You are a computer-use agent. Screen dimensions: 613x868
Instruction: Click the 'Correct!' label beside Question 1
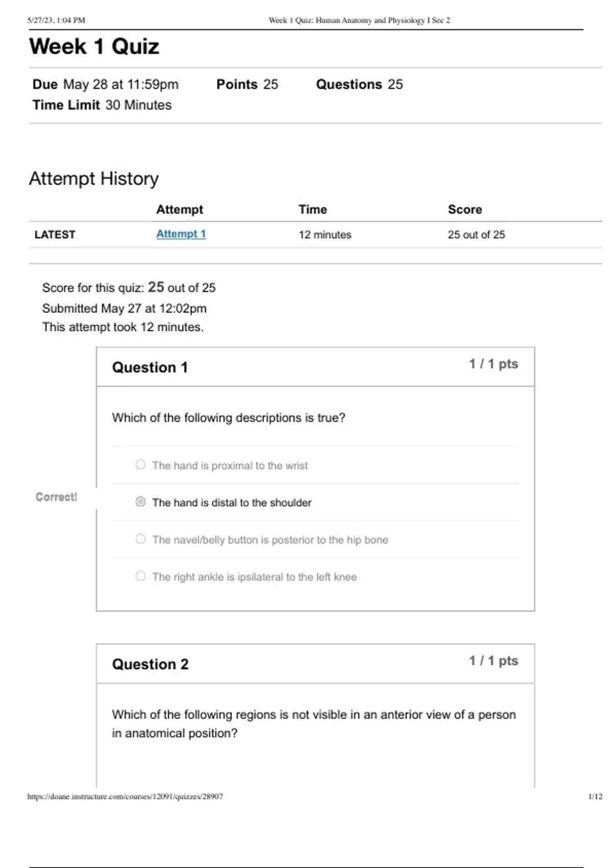click(x=56, y=497)
